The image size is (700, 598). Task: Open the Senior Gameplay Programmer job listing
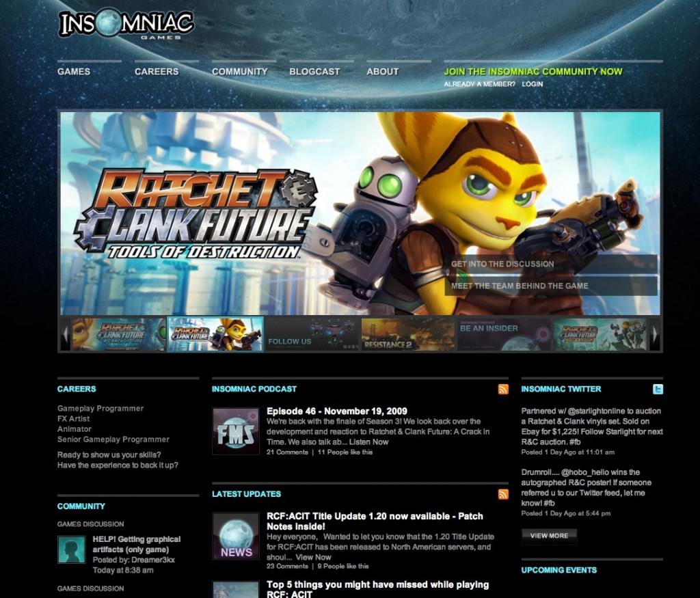click(113, 439)
